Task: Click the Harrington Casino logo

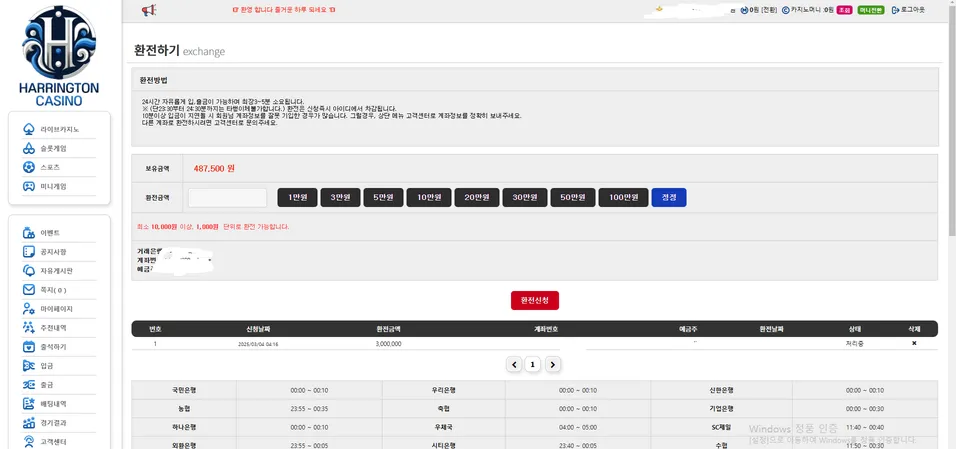Action: coord(59,56)
